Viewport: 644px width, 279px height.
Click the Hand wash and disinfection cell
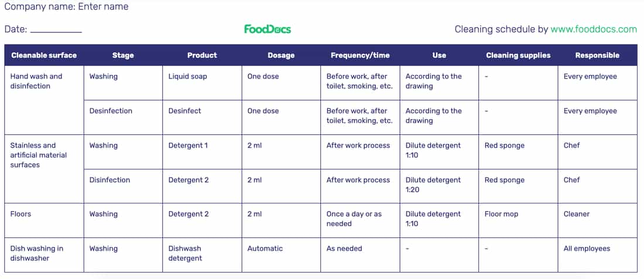click(44, 100)
